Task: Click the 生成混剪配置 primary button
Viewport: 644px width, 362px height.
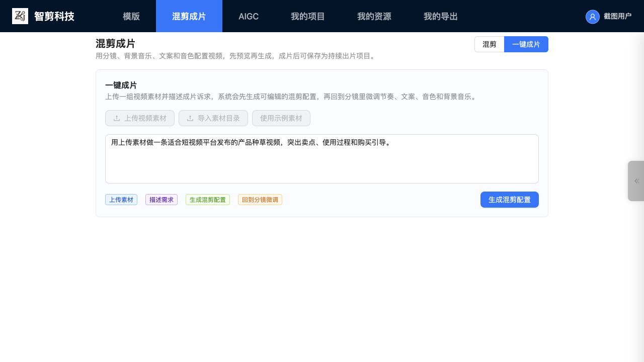Action: 510,200
